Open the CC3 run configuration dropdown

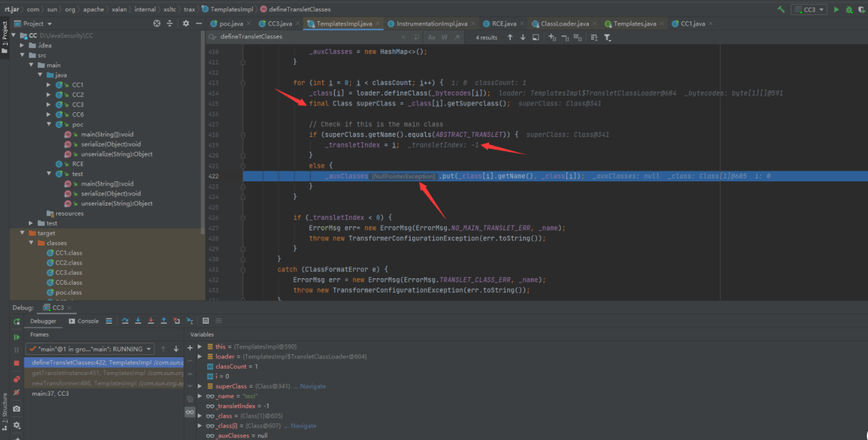click(x=809, y=9)
